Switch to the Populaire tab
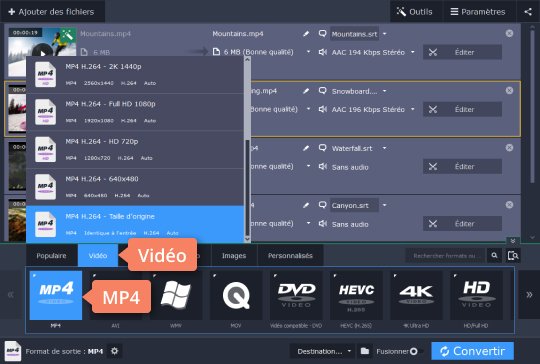This screenshot has height=364, width=540. (x=51, y=256)
